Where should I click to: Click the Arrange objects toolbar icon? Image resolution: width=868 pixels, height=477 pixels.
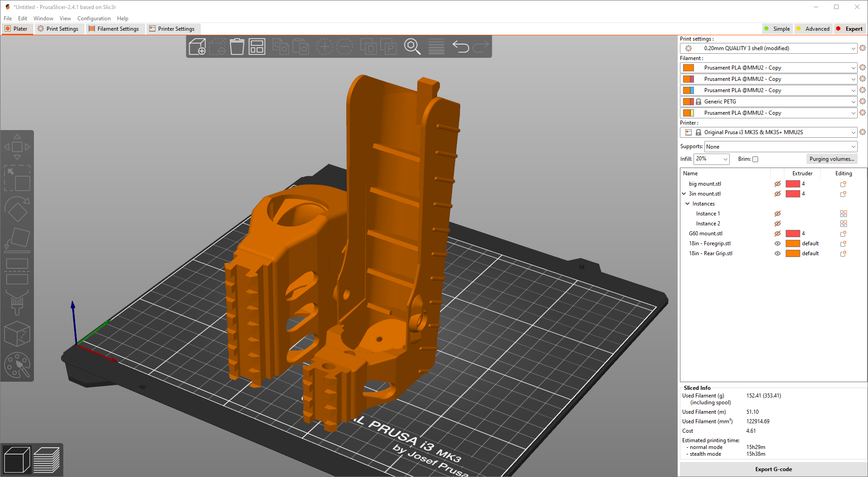[x=257, y=47]
